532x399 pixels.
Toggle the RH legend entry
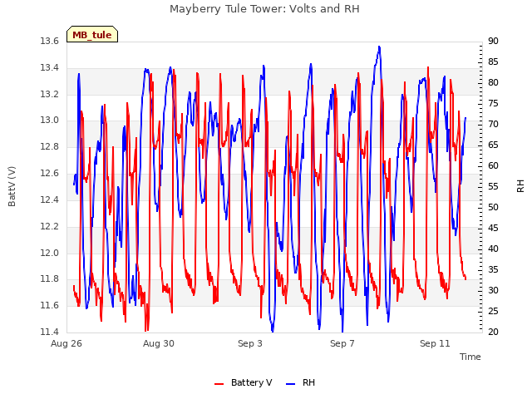(300, 382)
